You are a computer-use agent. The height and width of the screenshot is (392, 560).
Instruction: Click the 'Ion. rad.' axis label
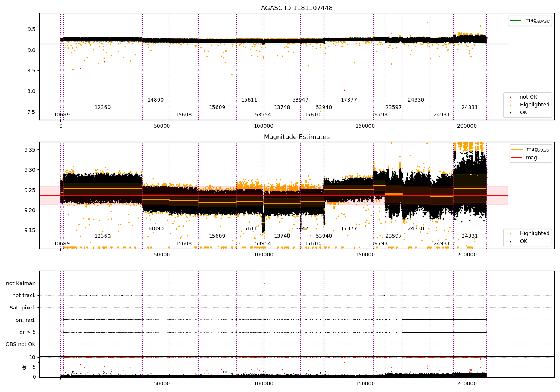click(x=25, y=320)
